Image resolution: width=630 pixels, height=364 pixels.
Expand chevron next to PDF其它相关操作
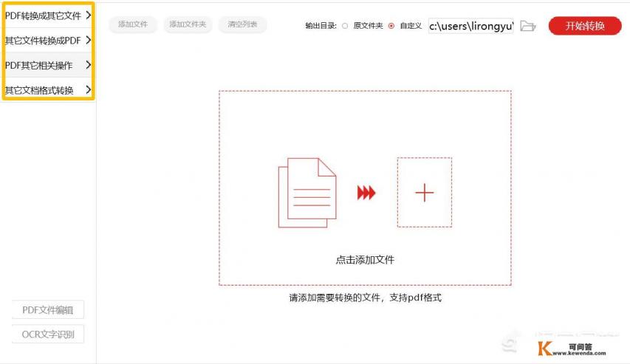(89, 65)
